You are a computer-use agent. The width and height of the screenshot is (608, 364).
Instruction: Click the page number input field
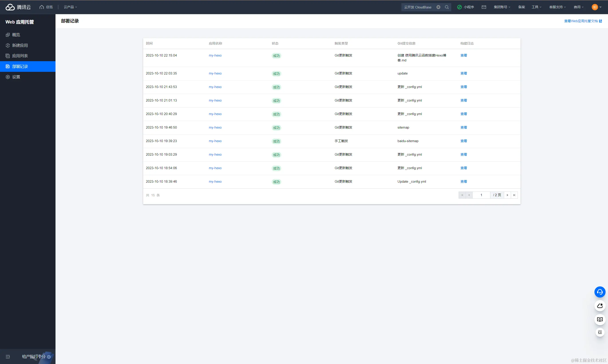coord(481,195)
